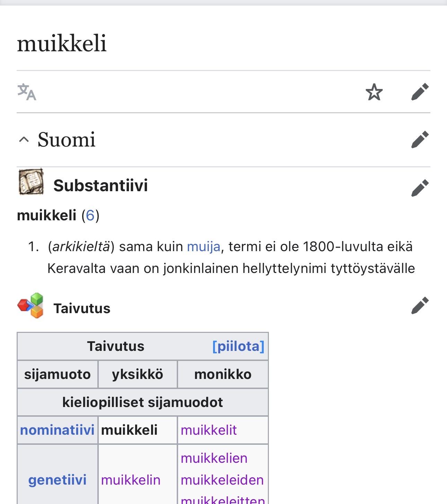Open the language translation icon

[27, 92]
